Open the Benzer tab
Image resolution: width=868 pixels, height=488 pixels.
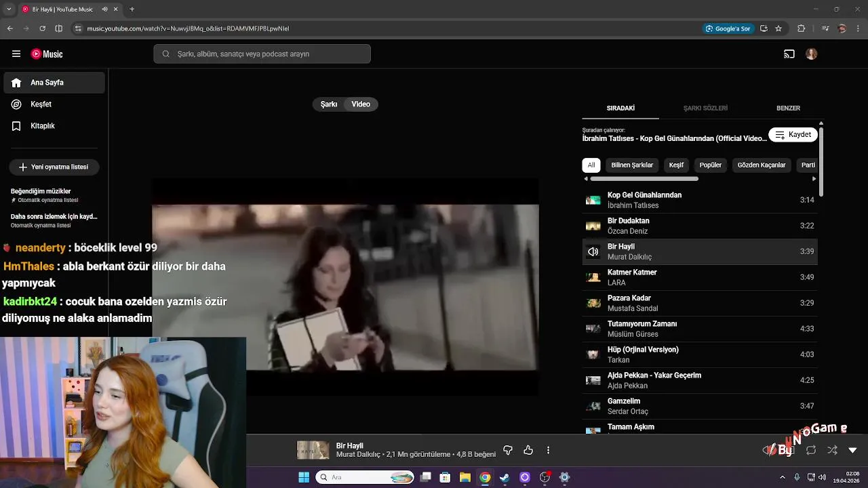[x=788, y=108]
